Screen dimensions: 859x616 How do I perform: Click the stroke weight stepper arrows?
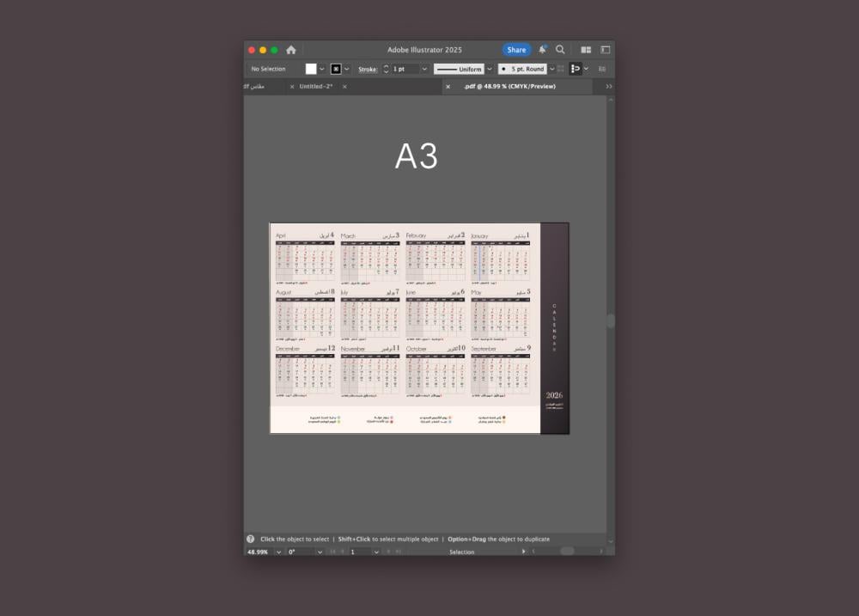[386, 69]
